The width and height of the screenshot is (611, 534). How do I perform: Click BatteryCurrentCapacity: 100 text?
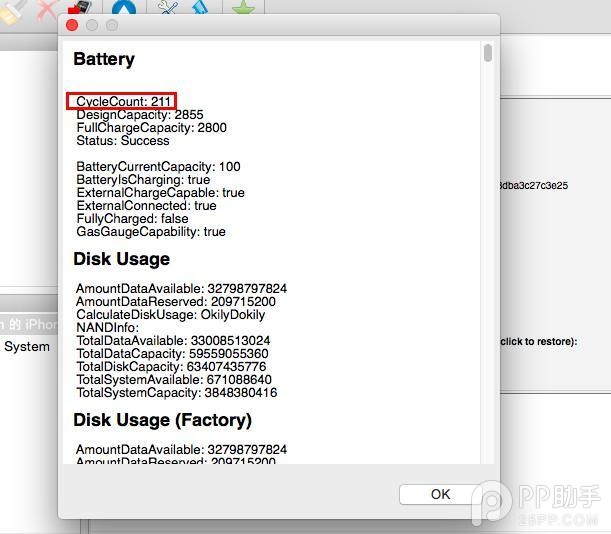[x=158, y=166]
